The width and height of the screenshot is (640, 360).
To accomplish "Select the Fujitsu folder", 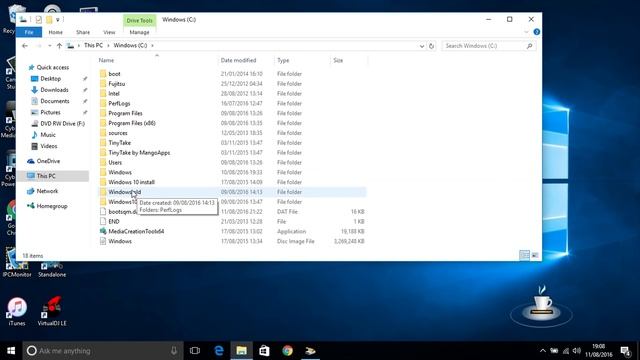I will 117,84.
